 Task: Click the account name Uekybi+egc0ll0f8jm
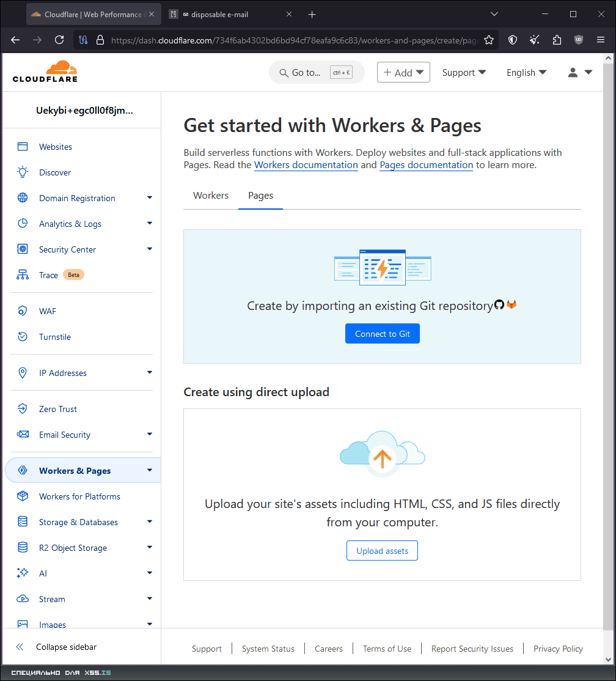[85, 110]
